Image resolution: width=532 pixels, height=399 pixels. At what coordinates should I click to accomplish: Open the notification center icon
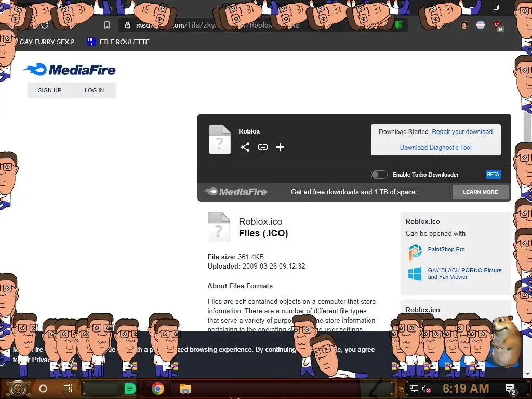511,390
